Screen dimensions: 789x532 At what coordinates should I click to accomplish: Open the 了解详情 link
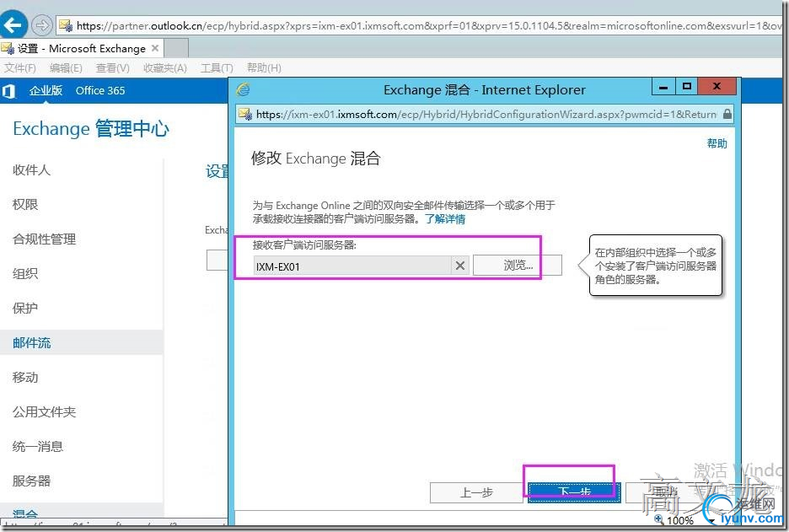click(445, 219)
